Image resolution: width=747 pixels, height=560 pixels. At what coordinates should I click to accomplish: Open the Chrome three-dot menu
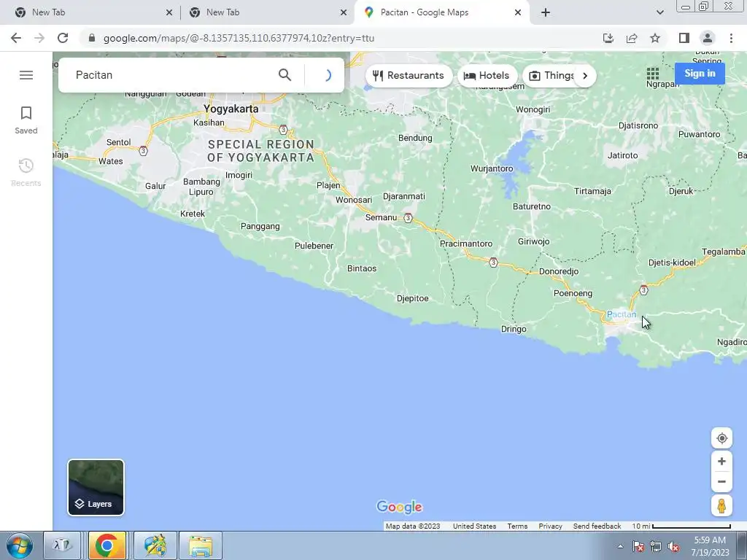731,38
